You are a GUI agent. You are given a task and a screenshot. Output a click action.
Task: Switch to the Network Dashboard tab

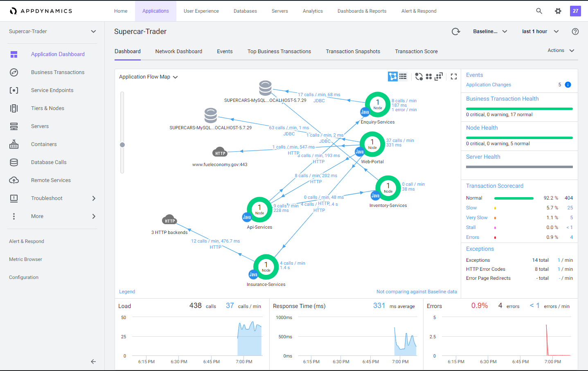coord(178,52)
